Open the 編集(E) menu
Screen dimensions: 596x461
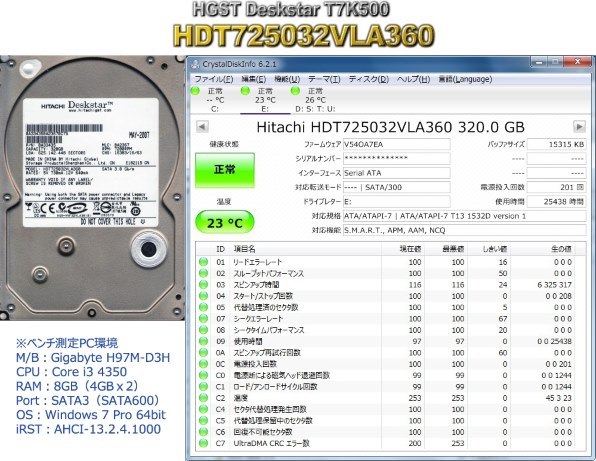[254, 79]
